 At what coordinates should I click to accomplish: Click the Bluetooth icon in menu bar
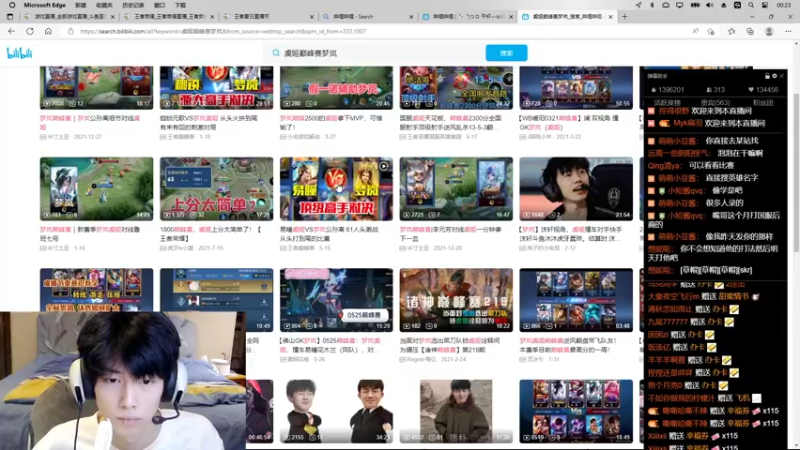[652, 5]
